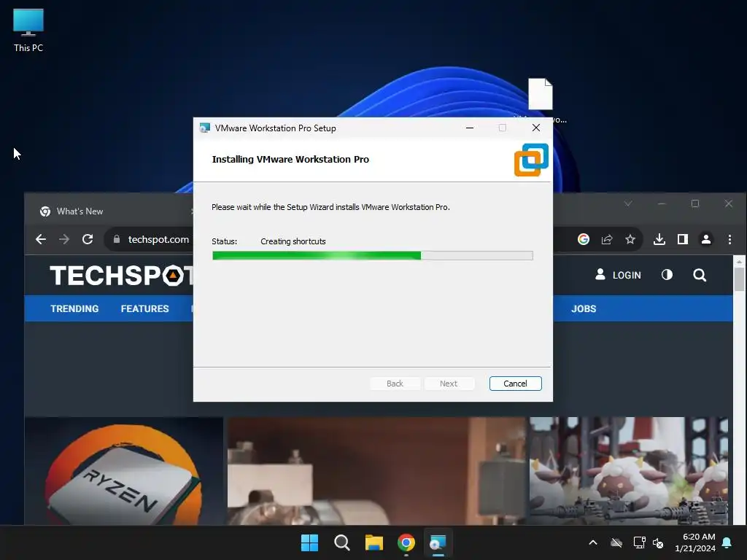Open the muted volume tray icon

[x=658, y=542]
